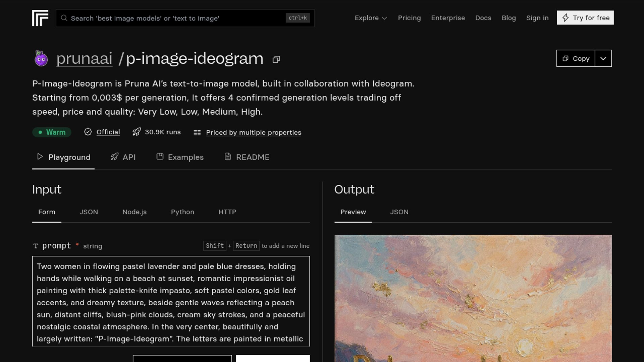Click the Try for free button

click(585, 18)
